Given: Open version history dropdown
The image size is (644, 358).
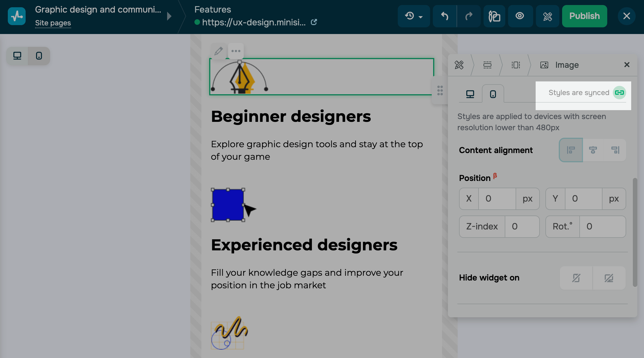Looking at the screenshot, I should tap(414, 16).
